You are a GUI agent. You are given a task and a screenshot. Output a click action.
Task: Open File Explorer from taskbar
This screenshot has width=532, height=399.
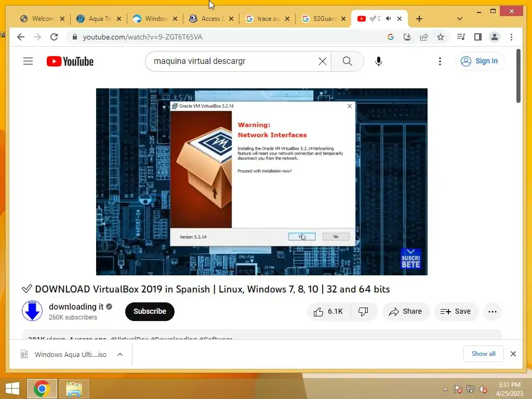tap(74, 389)
